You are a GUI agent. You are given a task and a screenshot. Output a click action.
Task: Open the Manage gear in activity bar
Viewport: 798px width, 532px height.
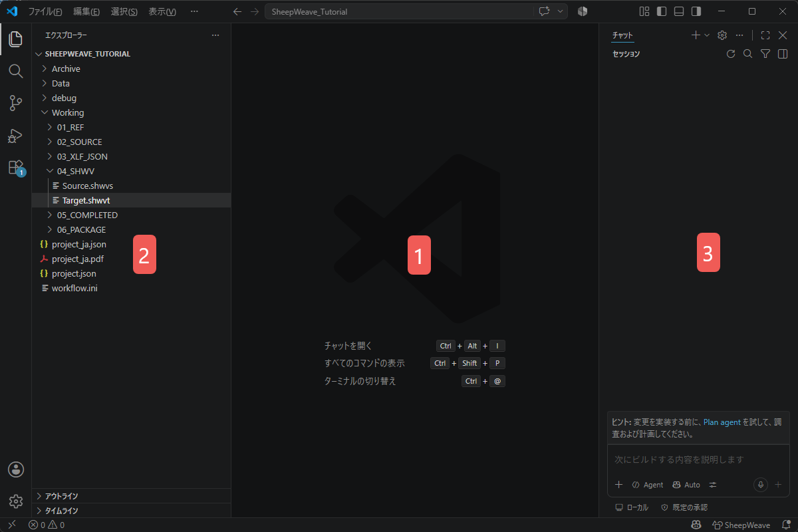click(16, 501)
